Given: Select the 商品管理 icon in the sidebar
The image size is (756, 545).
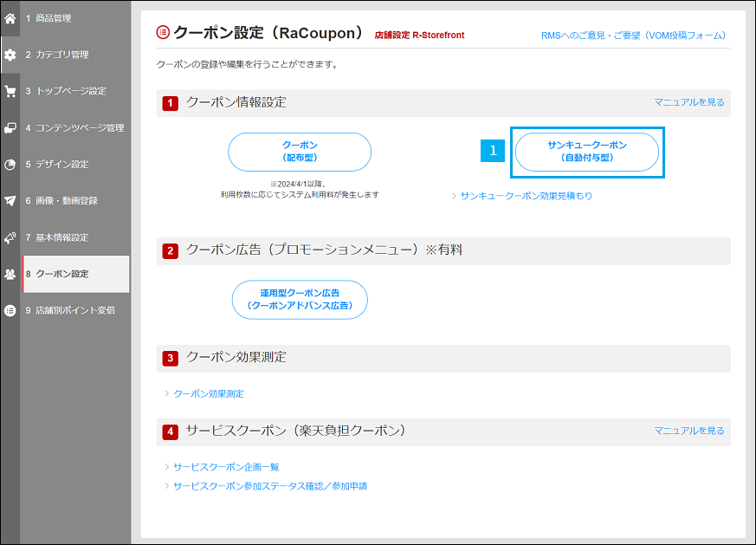Looking at the screenshot, I should pyautogui.click(x=11, y=17).
